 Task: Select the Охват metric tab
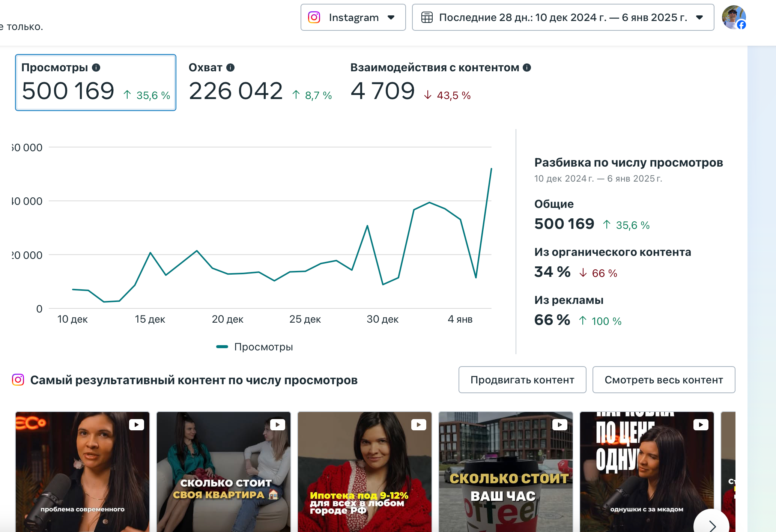tap(260, 83)
